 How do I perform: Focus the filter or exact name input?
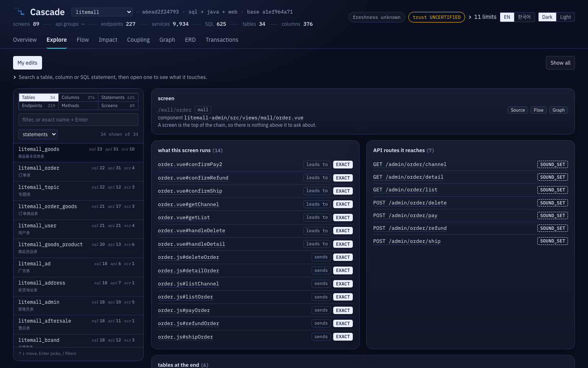pyautogui.click(x=78, y=120)
